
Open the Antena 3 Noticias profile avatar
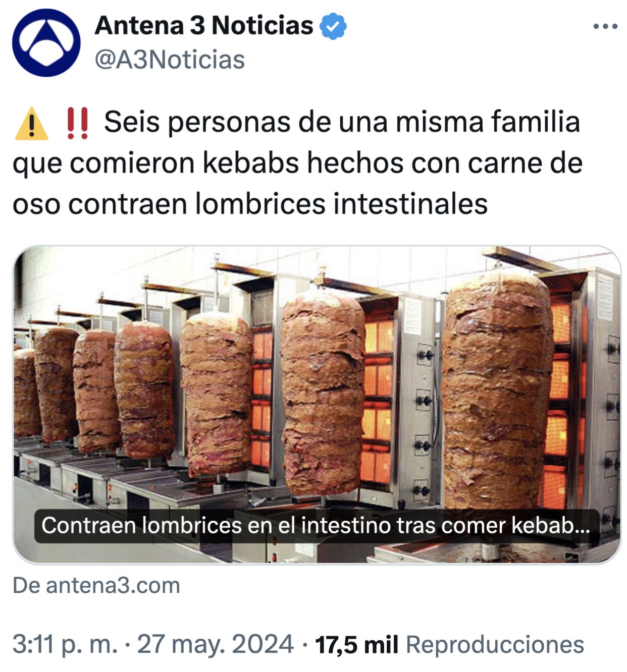(46, 43)
